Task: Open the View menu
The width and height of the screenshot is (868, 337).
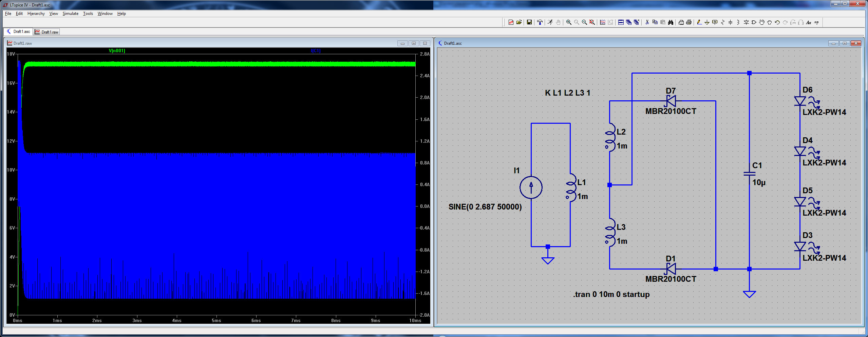Action: click(54, 14)
